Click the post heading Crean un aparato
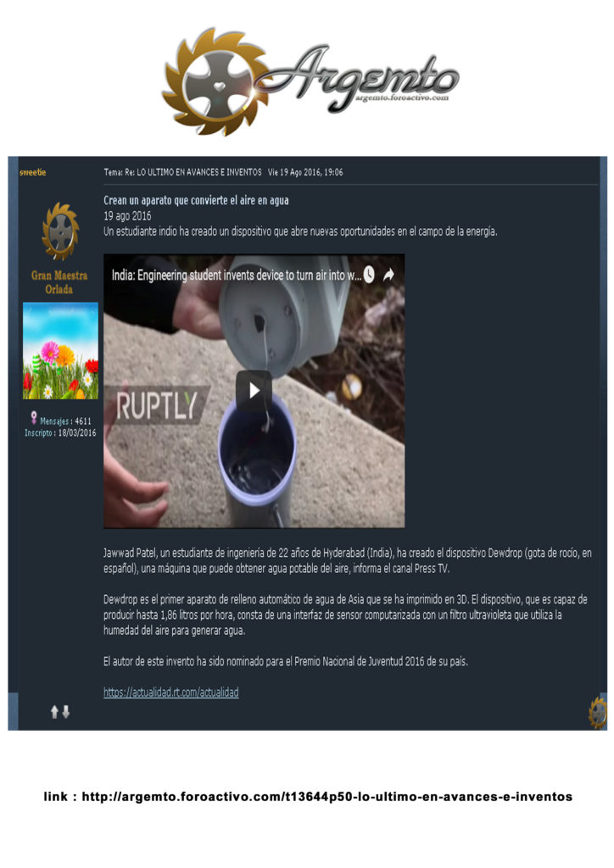Viewport: 614px width, 868px height. [196, 200]
